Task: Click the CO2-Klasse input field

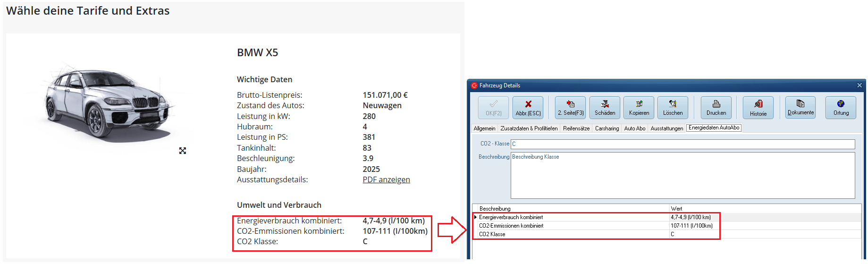Action: 683,144
